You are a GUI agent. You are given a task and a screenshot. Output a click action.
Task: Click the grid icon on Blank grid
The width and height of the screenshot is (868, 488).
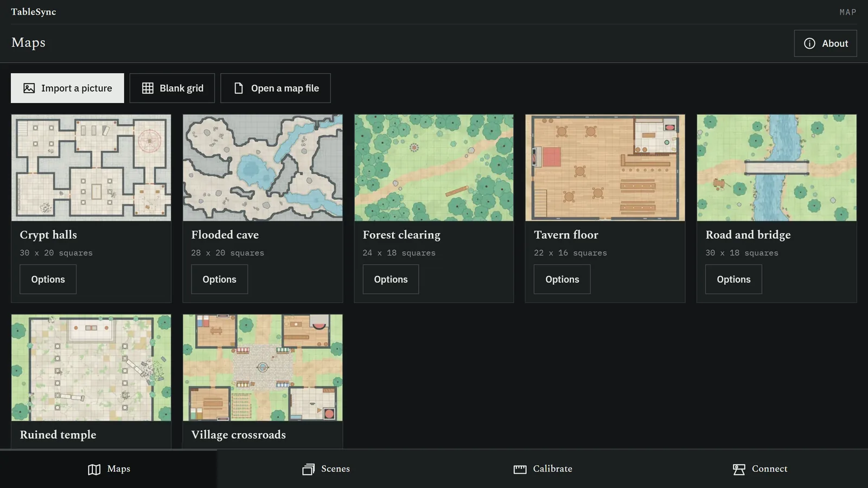(148, 88)
